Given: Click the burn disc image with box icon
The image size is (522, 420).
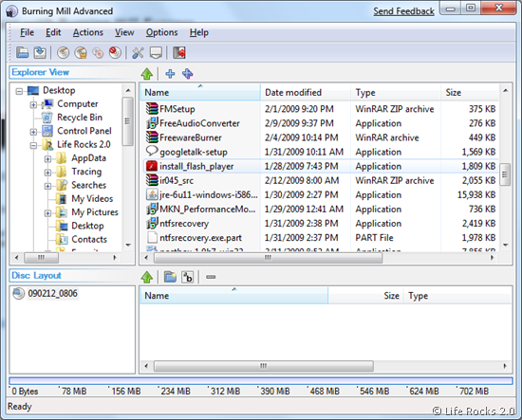Looking at the screenshot, I should (x=81, y=52).
